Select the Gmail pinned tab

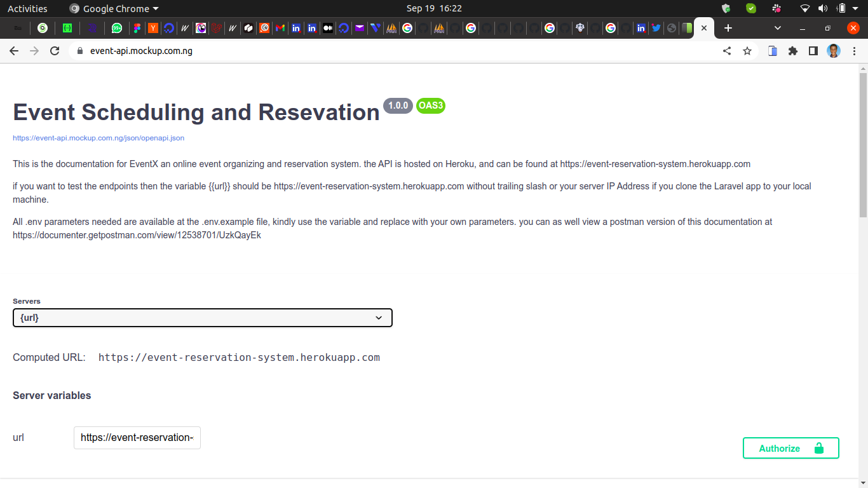tap(280, 28)
